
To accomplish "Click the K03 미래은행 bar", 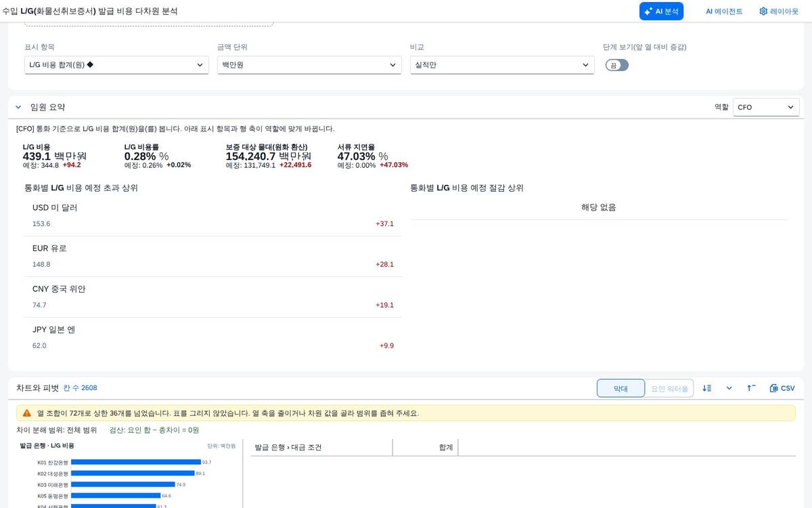I will [x=122, y=484].
